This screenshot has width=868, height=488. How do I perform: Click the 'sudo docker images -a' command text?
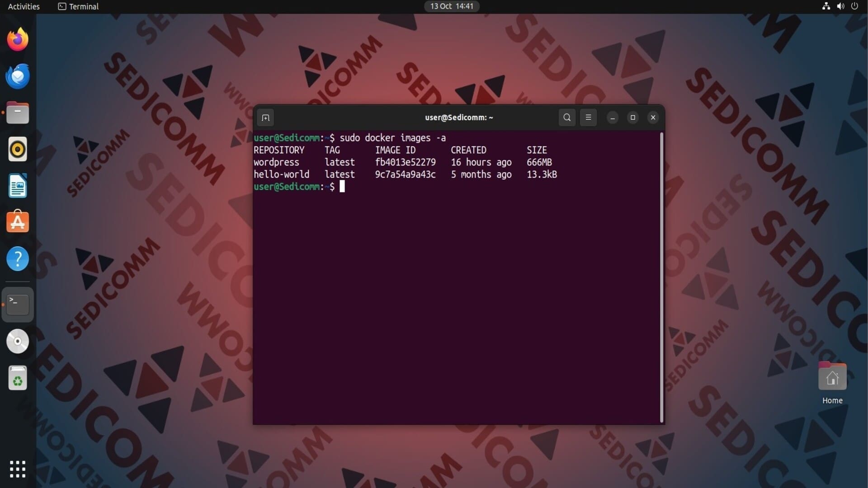[392, 138]
